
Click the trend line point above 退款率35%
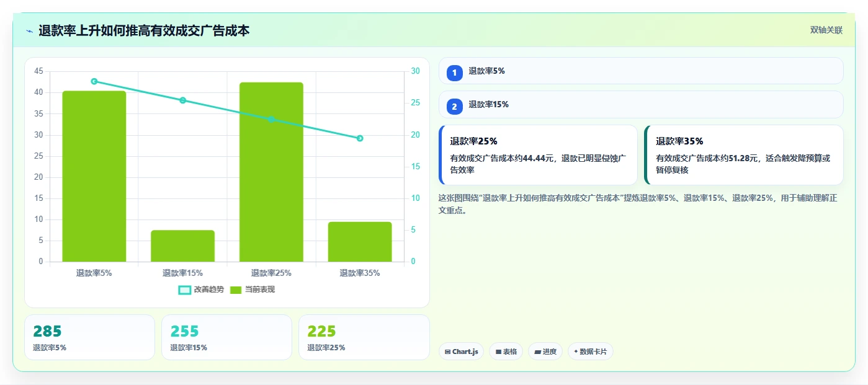click(x=360, y=138)
